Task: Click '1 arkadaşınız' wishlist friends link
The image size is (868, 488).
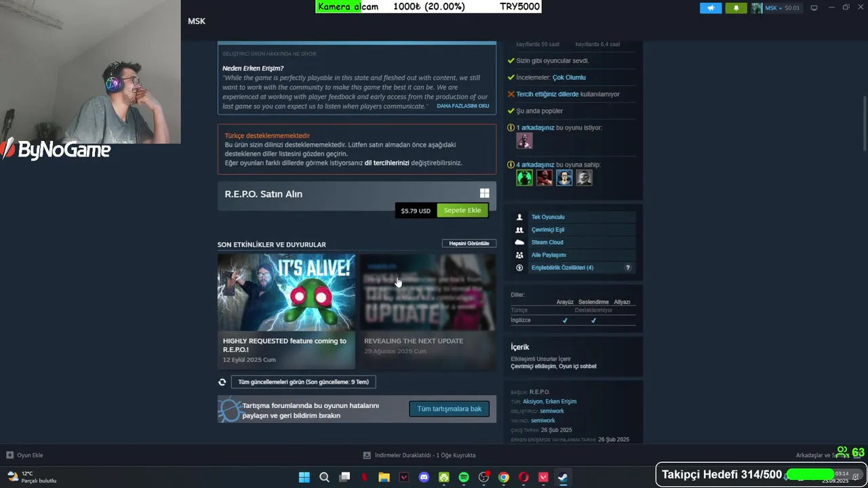Action: coord(535,127)
